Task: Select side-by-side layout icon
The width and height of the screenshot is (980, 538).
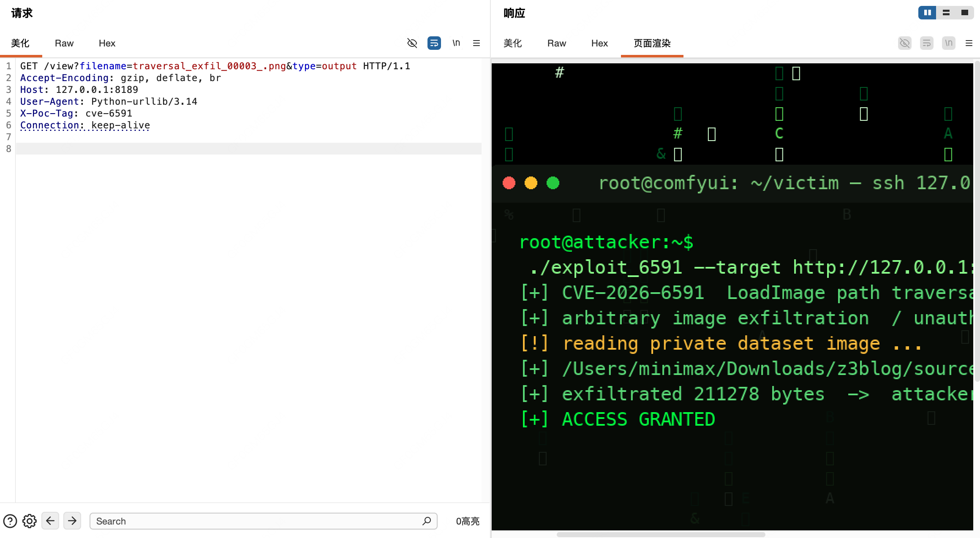Action: 928,13
